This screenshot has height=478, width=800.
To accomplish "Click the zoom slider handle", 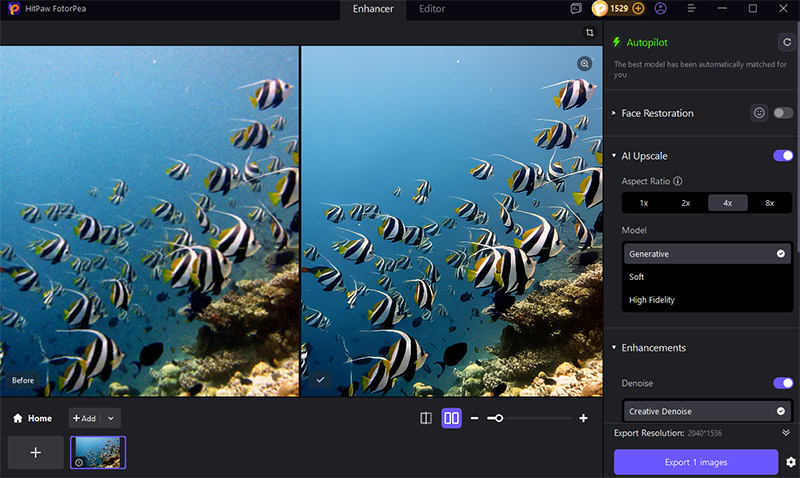I will [x=498, y=418].
